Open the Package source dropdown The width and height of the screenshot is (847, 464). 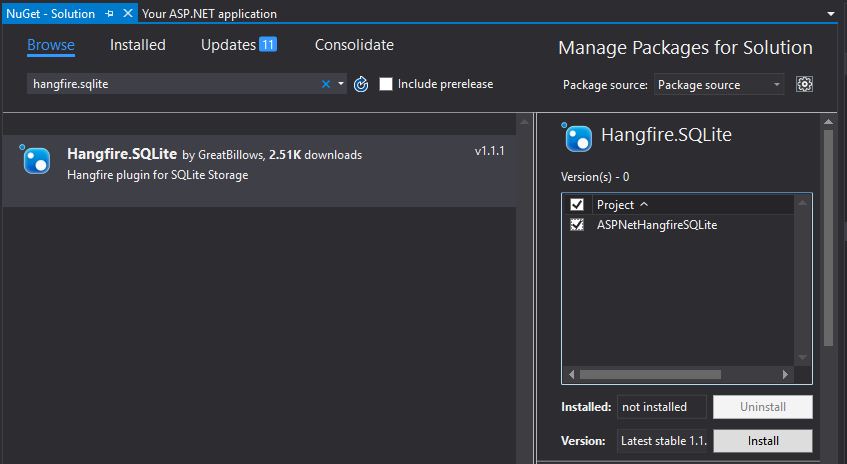point(719,85)
